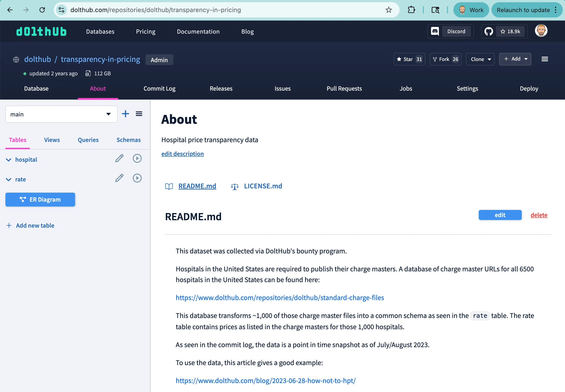Switch to the Queries tab
The height and width of the screenshot is (392, 565).
click(88, 140)
